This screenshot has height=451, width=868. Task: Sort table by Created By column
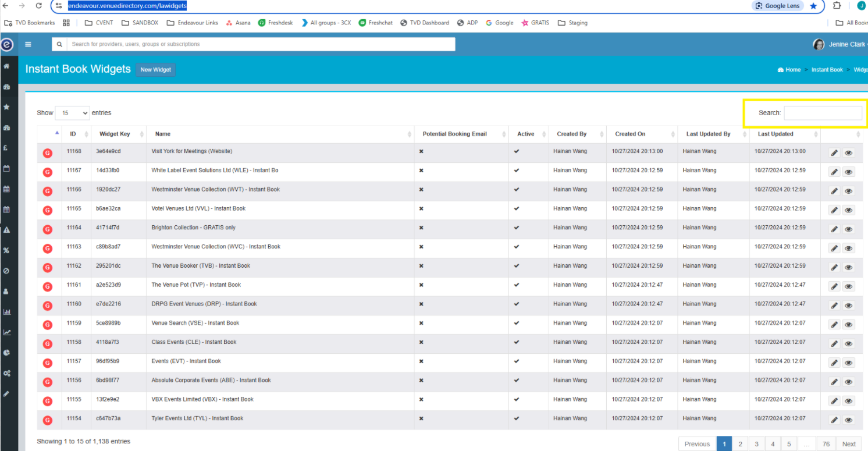pyautogui.click(x=577, y=134)
